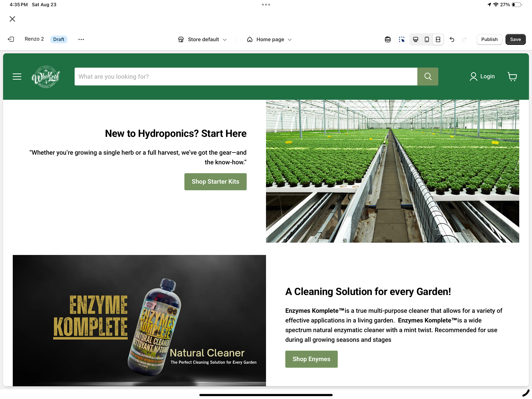Click the battery status indicator

(516, 5)
